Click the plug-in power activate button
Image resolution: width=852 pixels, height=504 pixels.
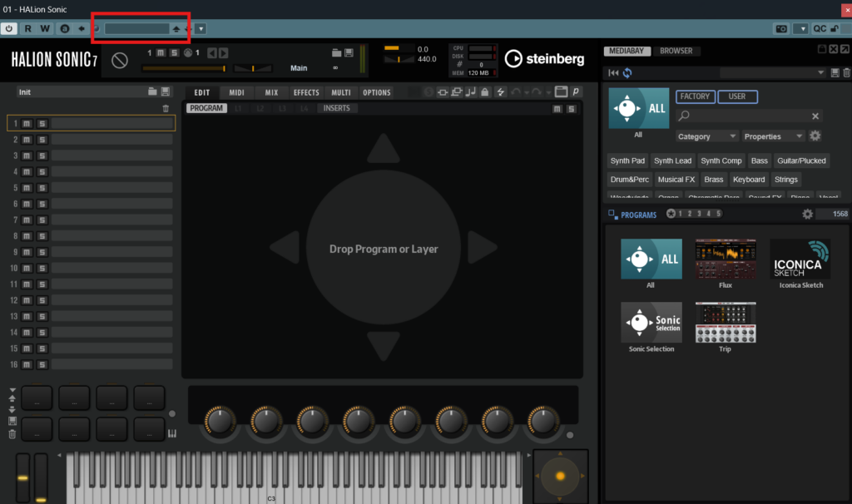9,28
